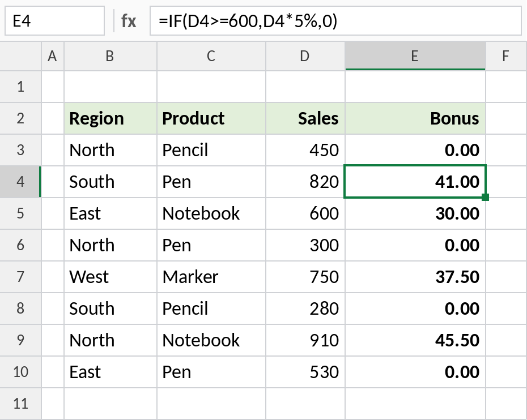Click the formula bar with the IF formula
The image size is (527, 420).
(x=335, y=21)
